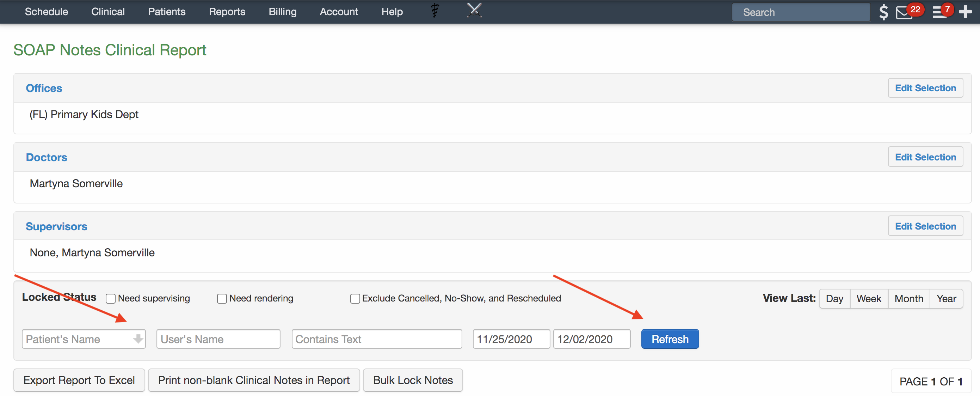The height and width of the screenshot is (396, 980).
Task: Expand the Patient's Name dropdown arrow
Action: 138,339
